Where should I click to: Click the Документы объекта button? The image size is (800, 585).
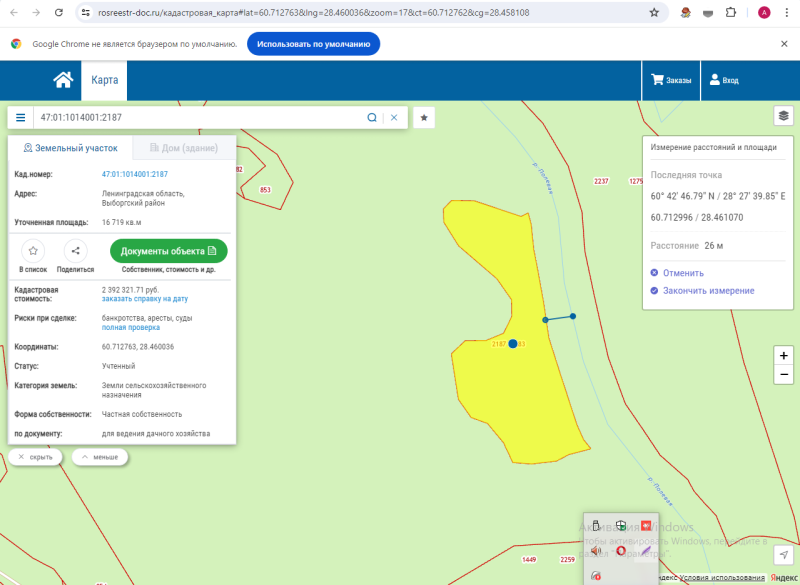click(169, 251)
